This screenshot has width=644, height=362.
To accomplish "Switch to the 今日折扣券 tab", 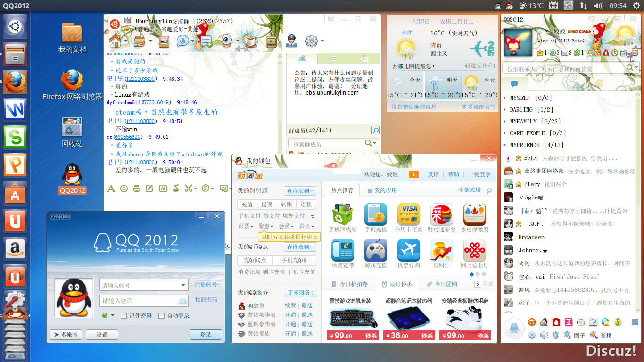I will click(349, 284).
